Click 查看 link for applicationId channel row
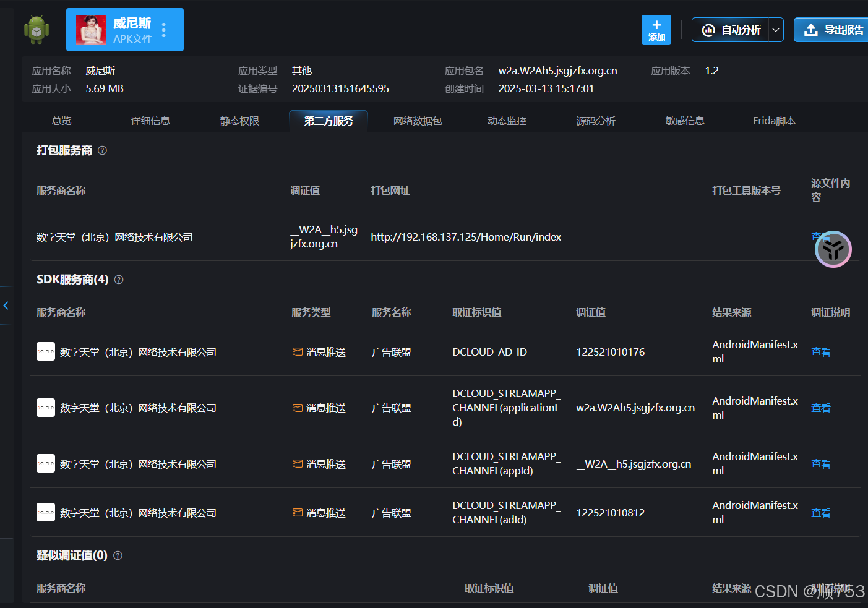 tap(821, 408)
